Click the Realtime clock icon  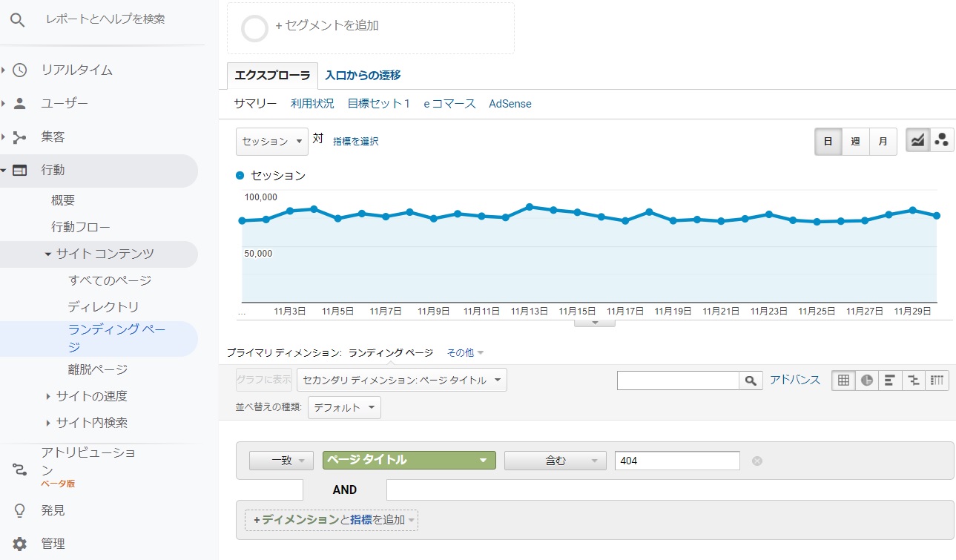tap(20, 70)
